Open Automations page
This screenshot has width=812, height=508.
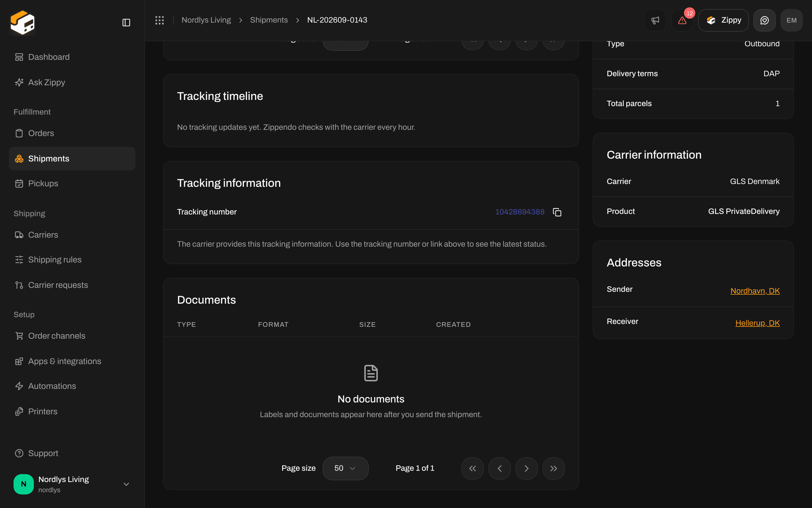[x=72, y=386]
